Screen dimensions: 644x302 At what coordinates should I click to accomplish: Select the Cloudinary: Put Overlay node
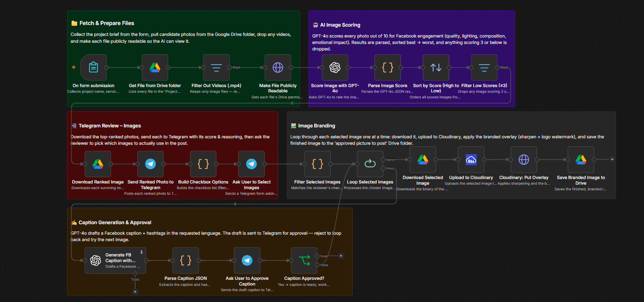coord(524,160)
